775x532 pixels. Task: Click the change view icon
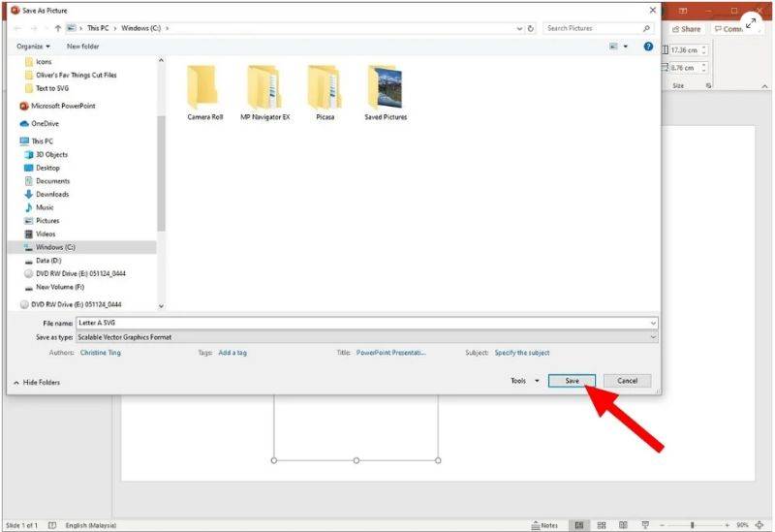coord(613,46)
